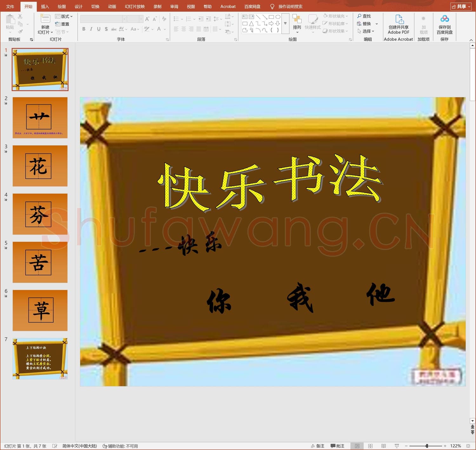Viewport: 476px width, 450px height.
Task: Select slide 6 thumbnail with 草 character
Action: [x=40, y=310]
